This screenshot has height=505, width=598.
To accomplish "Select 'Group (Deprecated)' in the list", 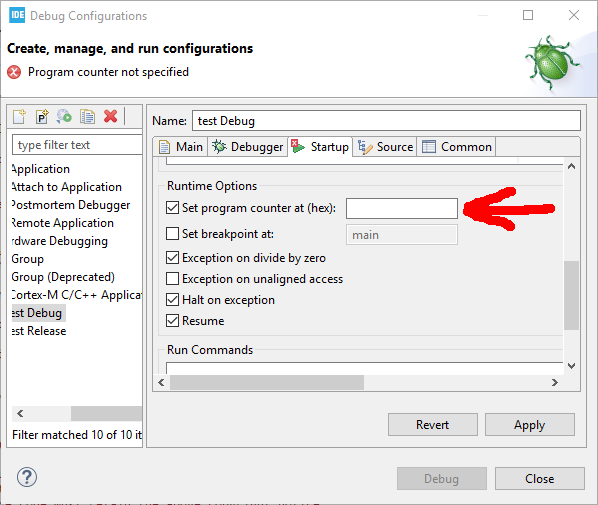I will (x=63, y=277).
